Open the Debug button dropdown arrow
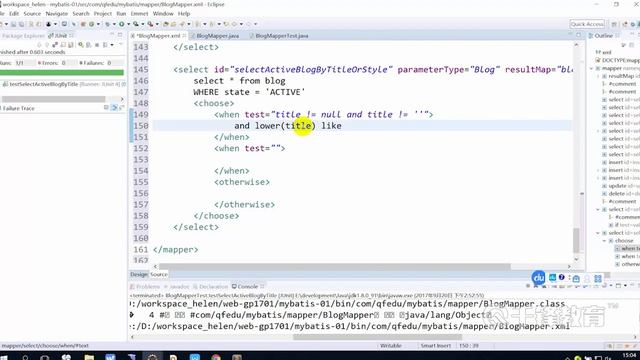The width and height of the screenshot is (640, 360). click(x=114, y=24)
